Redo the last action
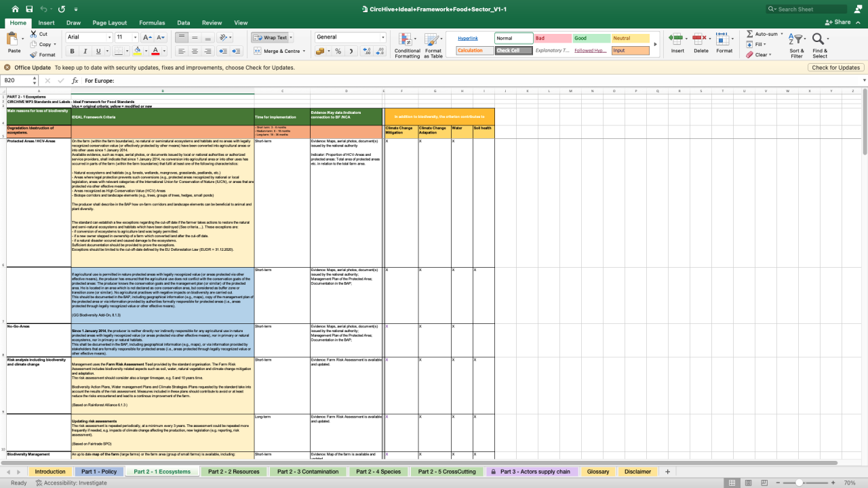Screen dimensions: 868x488 click(x=62, y=9)
